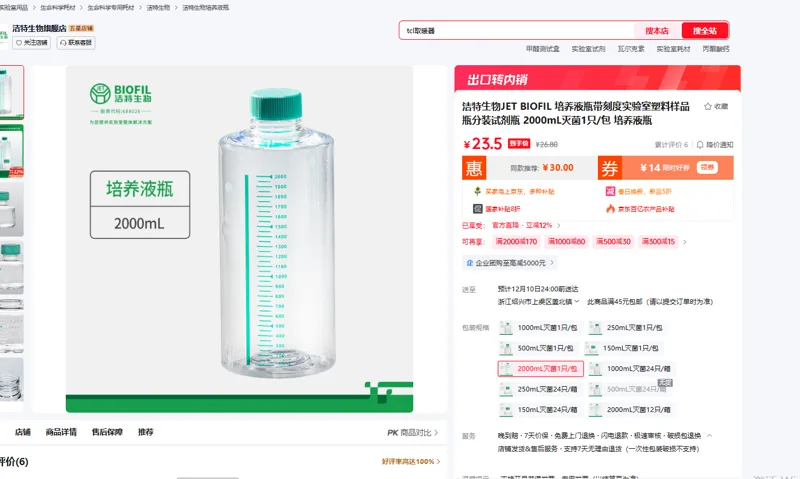Open 好评率高达100% reviews link
Image resolution: width=800 pixels, height=479 pixels.
tap(411, 461)
